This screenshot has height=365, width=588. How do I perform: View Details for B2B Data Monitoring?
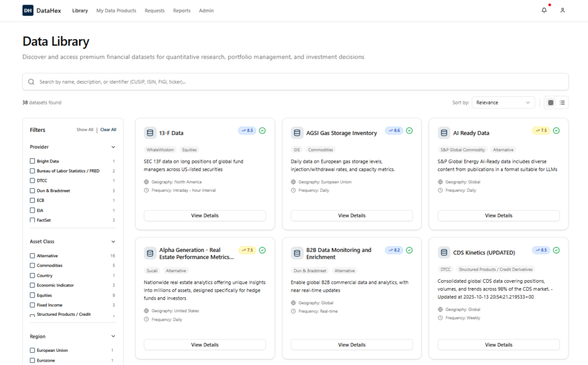(x=352, y=345)
